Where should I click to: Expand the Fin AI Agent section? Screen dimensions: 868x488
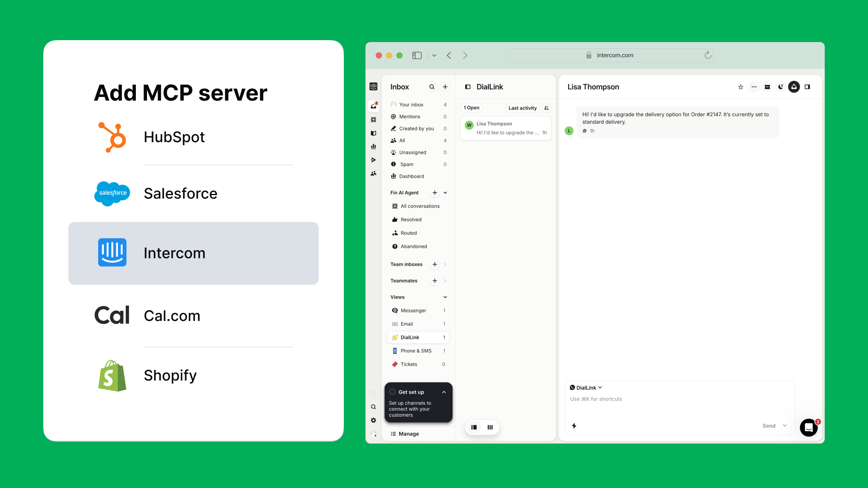[445, 193]
